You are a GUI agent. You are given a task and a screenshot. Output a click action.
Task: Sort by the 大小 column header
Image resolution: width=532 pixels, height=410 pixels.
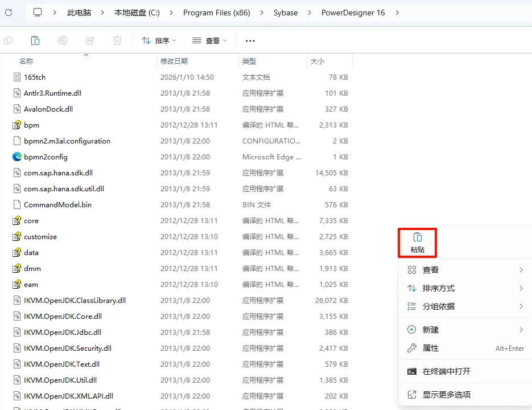[317, 61]
